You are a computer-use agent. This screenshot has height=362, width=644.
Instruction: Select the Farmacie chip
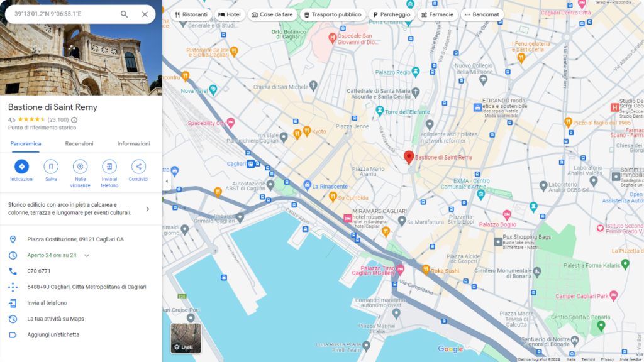(x=438, y=14)
